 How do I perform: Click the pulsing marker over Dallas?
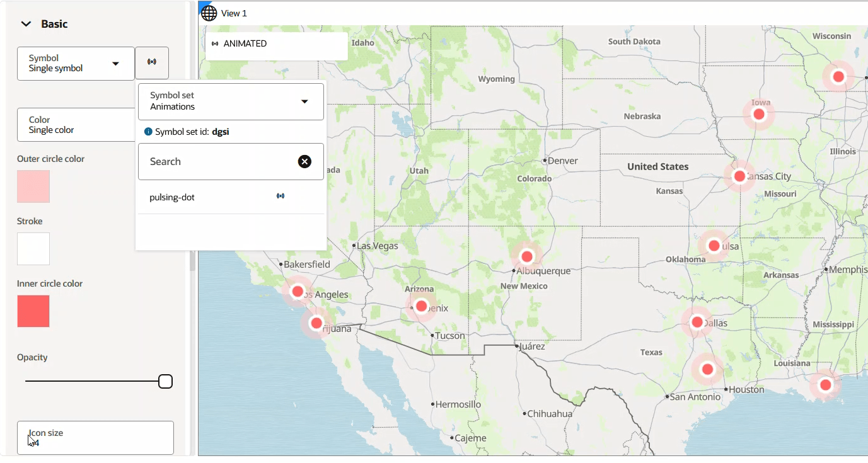697,323
